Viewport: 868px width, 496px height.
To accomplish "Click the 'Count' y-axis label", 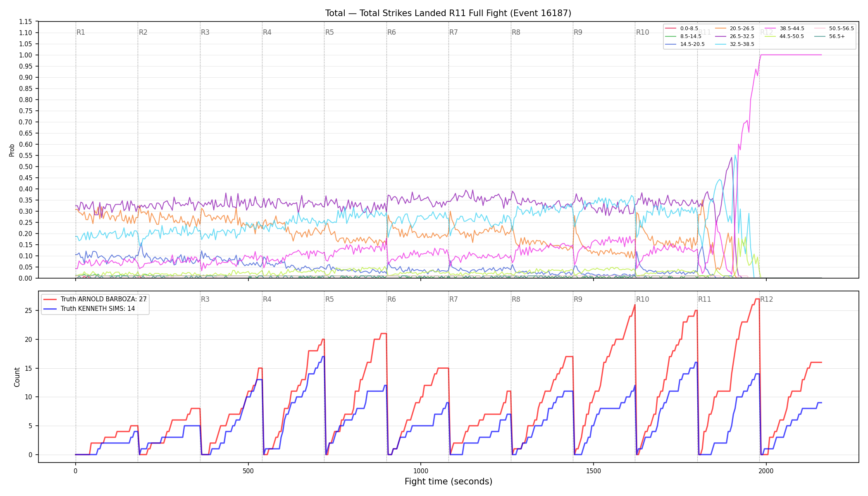I will pos(17,377).
